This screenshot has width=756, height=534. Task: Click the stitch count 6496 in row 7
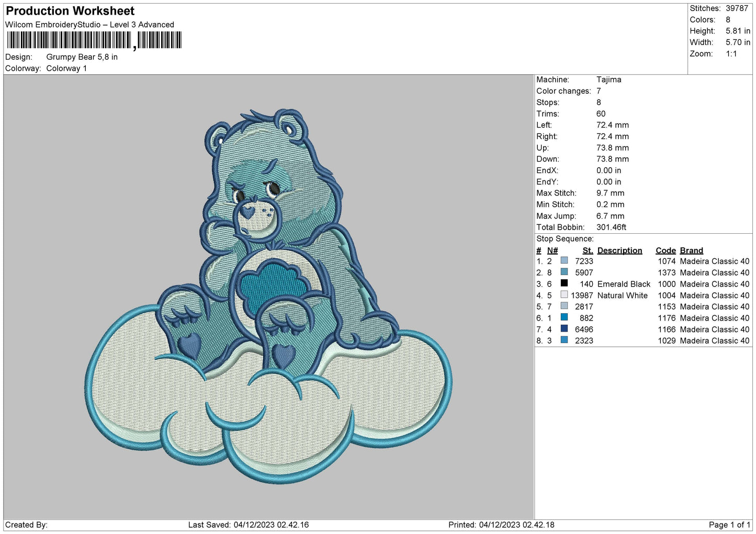584,330
